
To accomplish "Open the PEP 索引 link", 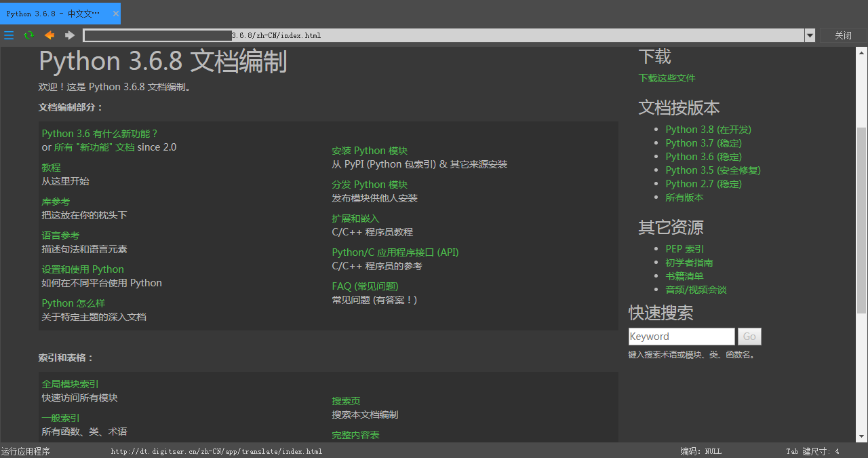I will point(684,248).
